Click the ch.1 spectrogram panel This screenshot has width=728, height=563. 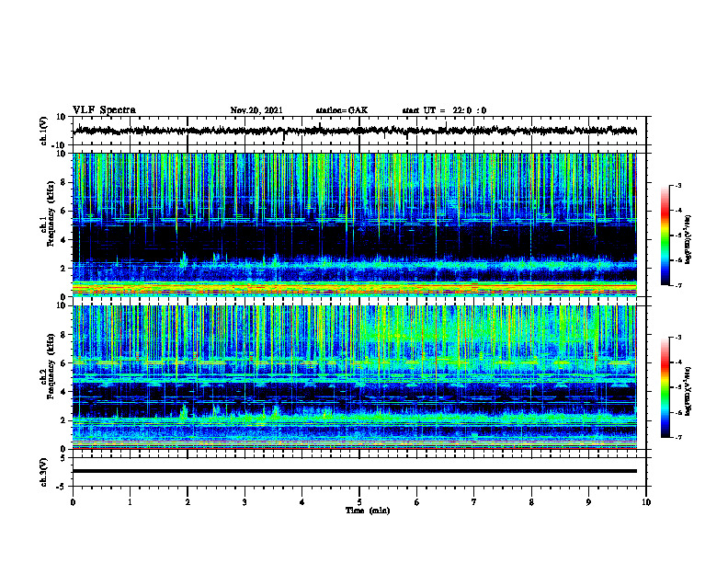click(354, 224)
